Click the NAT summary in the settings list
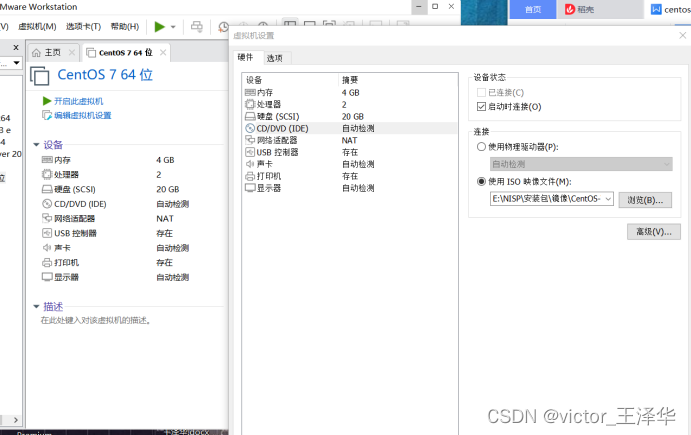The height and width of the screenshot is (435, 691). coord(349,140)
